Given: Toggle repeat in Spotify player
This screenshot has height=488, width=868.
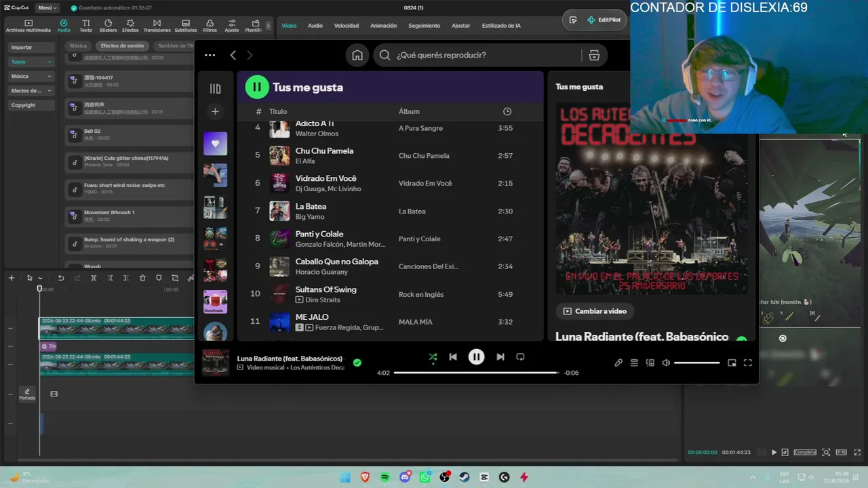Looking at the screenshot, I should (x=520, y=357).
